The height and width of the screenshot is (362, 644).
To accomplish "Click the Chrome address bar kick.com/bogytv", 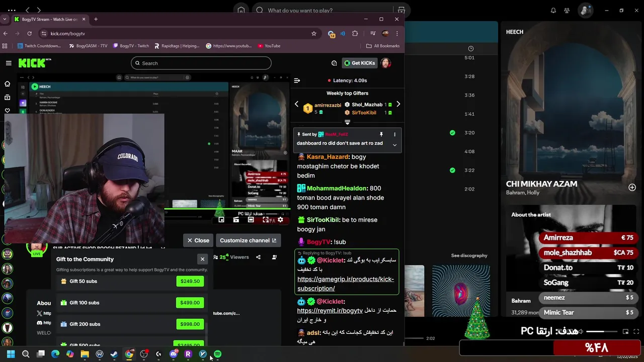I will click(179, 33).
